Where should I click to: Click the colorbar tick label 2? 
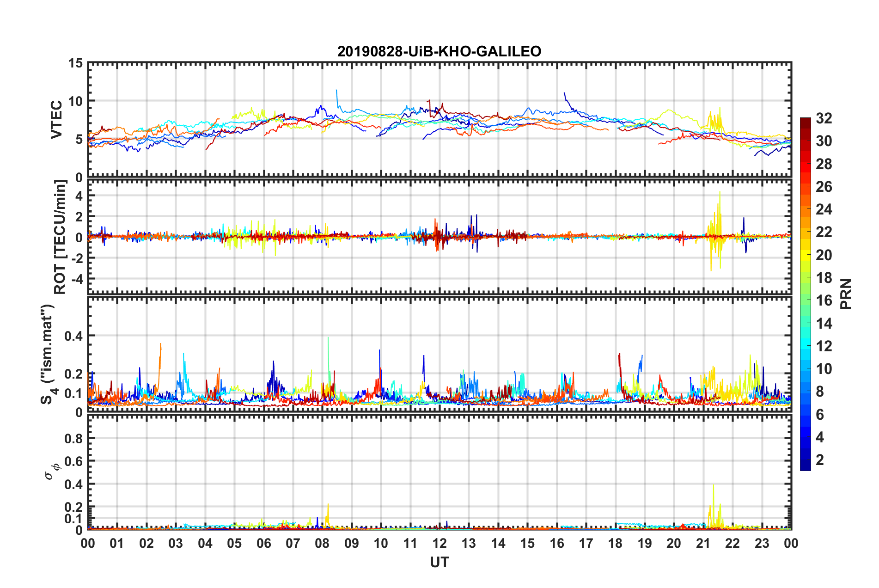pos(820,459)
